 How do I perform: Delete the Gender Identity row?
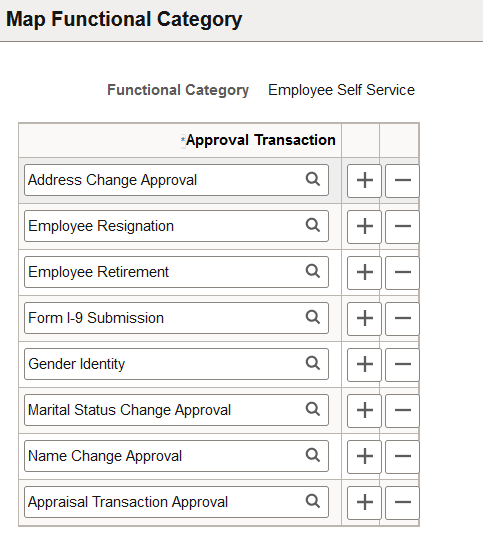click(x=402, y=365)
